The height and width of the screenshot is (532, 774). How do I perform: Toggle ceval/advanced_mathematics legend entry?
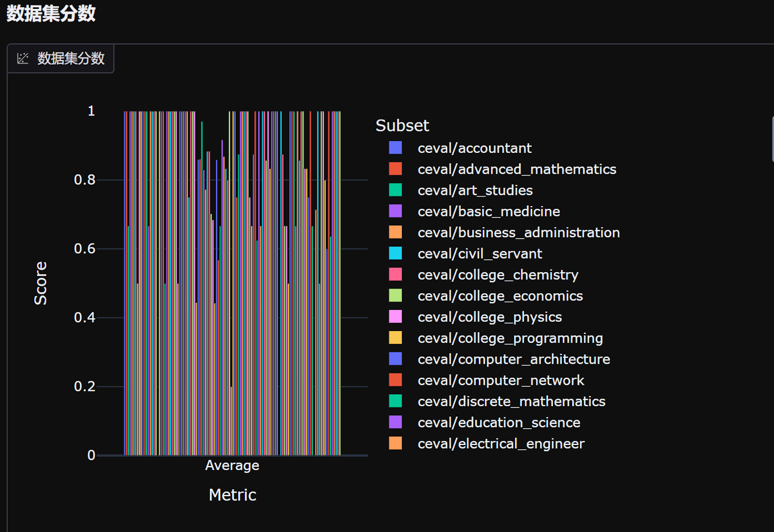[x=516, y=169]
